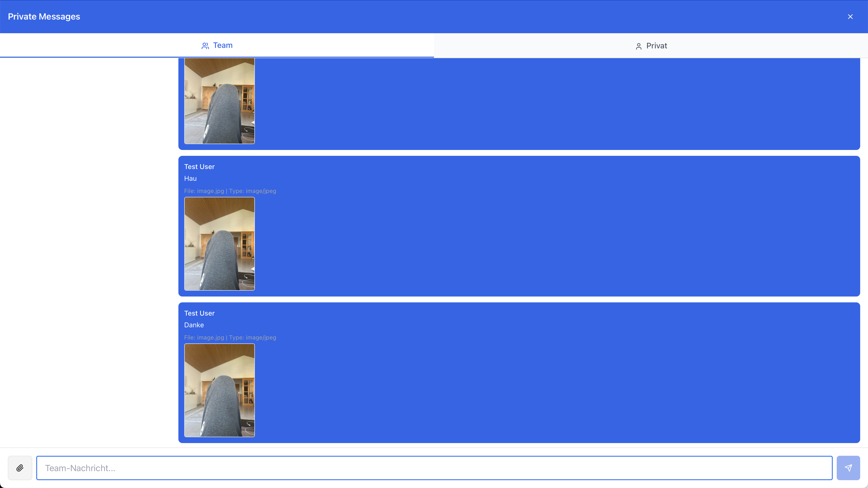Open the image in the Hau message

tap(219, 244)
